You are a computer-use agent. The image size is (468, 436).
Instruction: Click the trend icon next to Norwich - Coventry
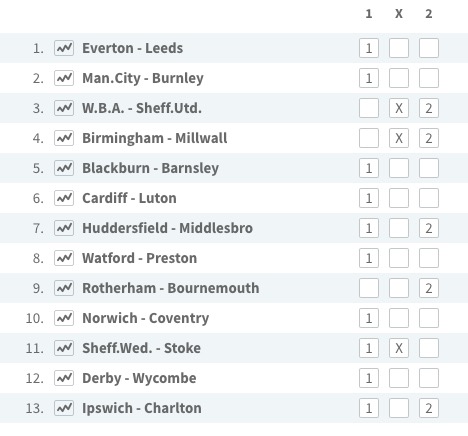tap(64, 318)
